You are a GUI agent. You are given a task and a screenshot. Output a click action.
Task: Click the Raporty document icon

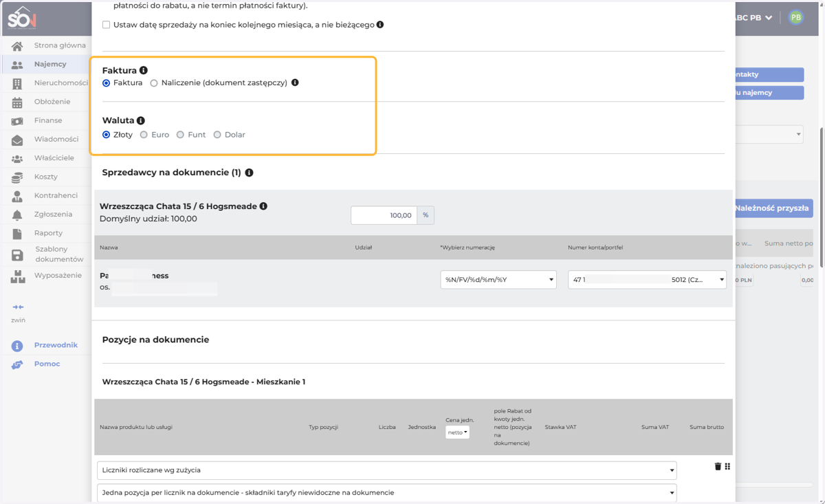(x=17, y=233)
